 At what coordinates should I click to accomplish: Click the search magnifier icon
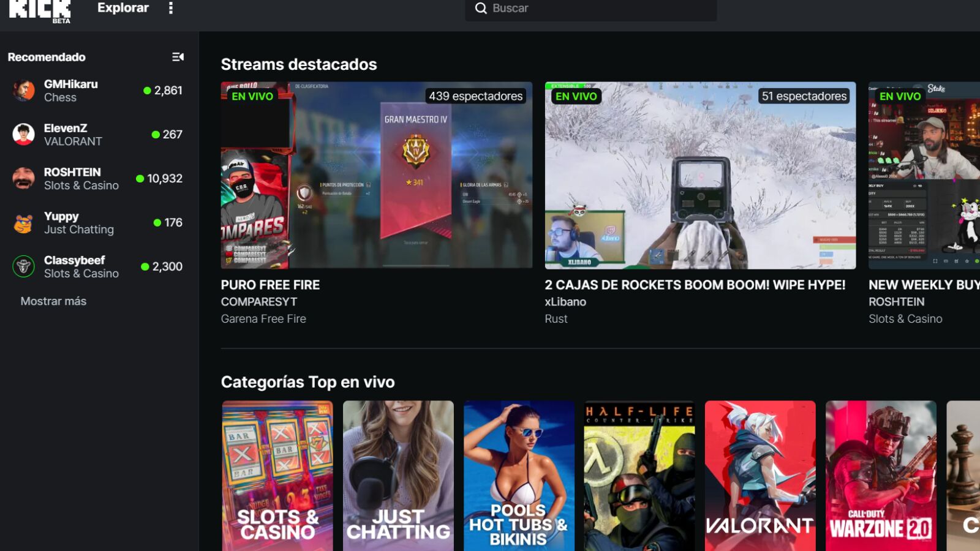(481, 9)
